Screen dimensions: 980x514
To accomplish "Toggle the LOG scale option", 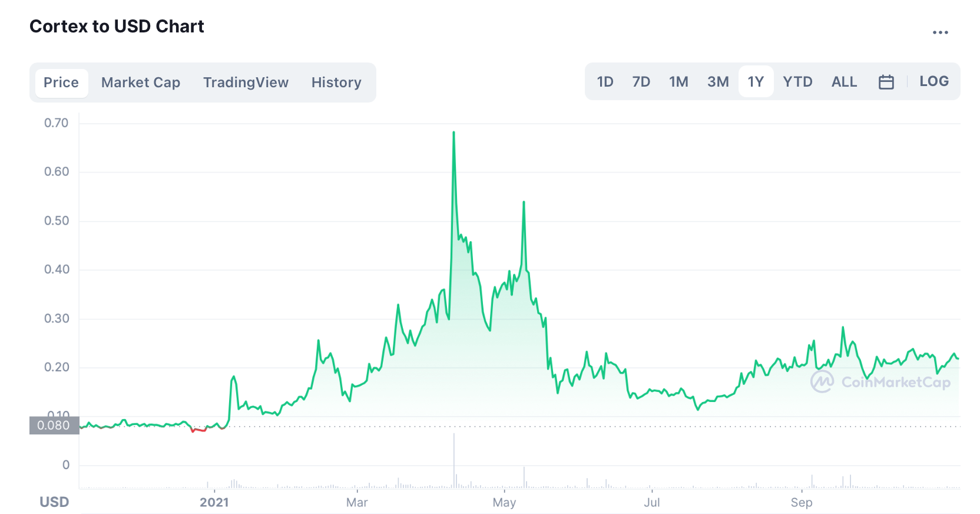I will (933, 81).
